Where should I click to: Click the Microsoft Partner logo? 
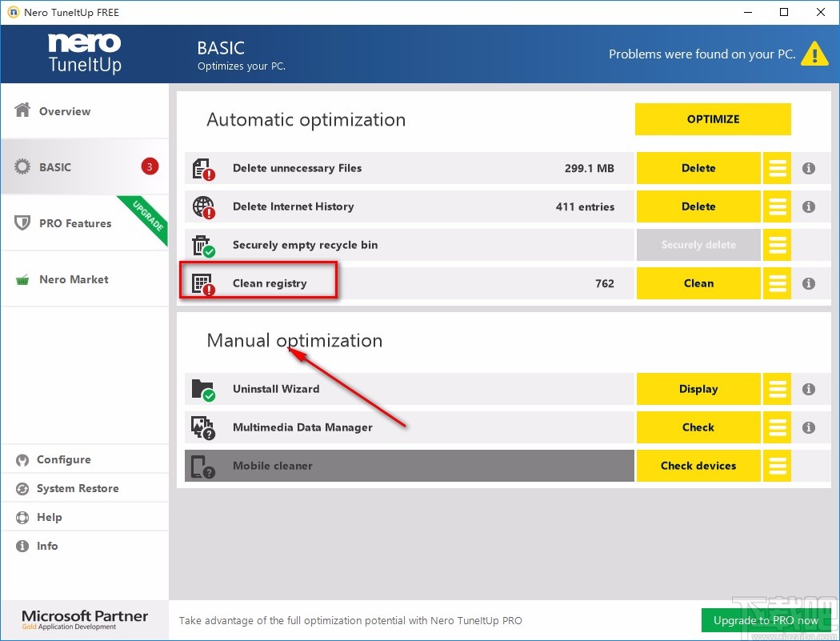[85, 619]
